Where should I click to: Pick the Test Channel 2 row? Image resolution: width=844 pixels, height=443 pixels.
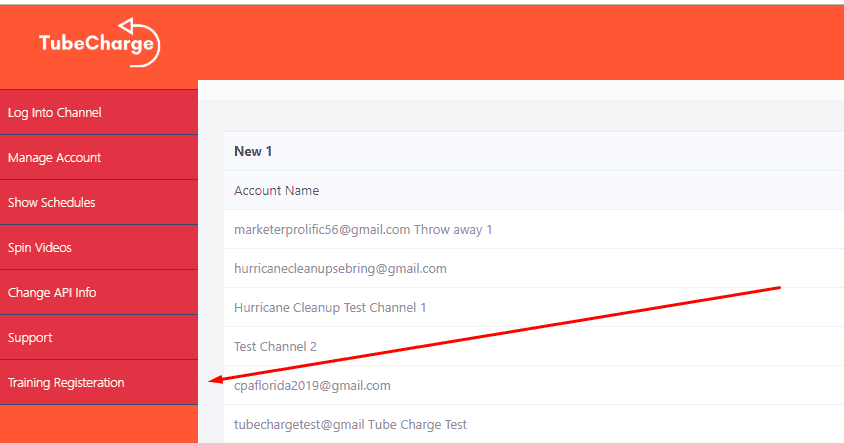(275, 347)
